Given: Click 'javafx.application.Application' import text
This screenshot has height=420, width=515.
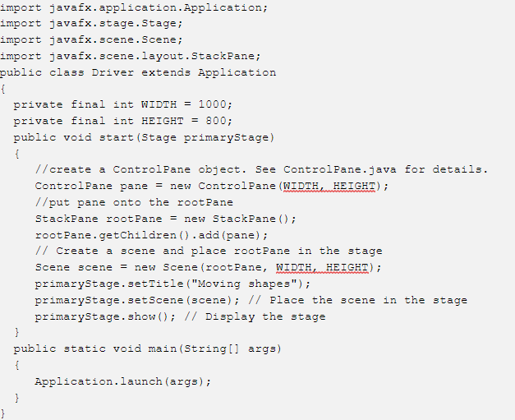Looking at the screenshot, I should (159, 7).
